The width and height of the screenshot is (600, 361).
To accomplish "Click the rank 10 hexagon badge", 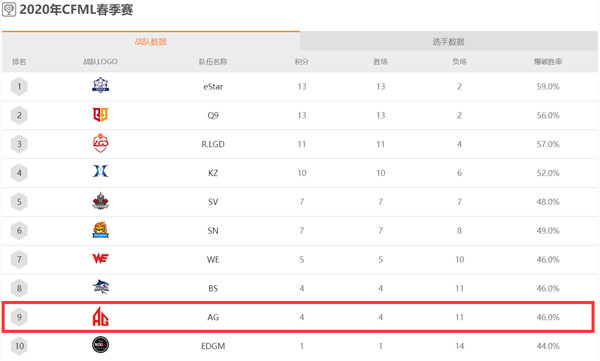I will (x=19, y=346).
